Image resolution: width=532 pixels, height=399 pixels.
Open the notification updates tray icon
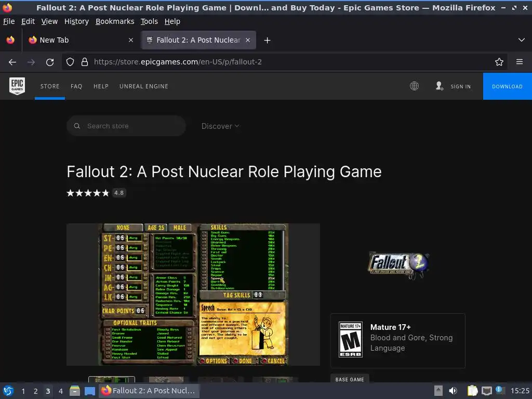[500, 390]
